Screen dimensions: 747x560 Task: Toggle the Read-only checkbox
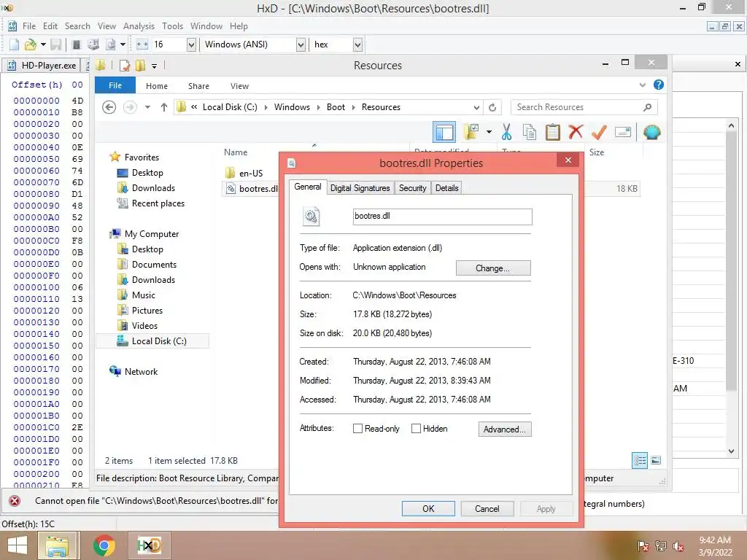coord(357,429)
